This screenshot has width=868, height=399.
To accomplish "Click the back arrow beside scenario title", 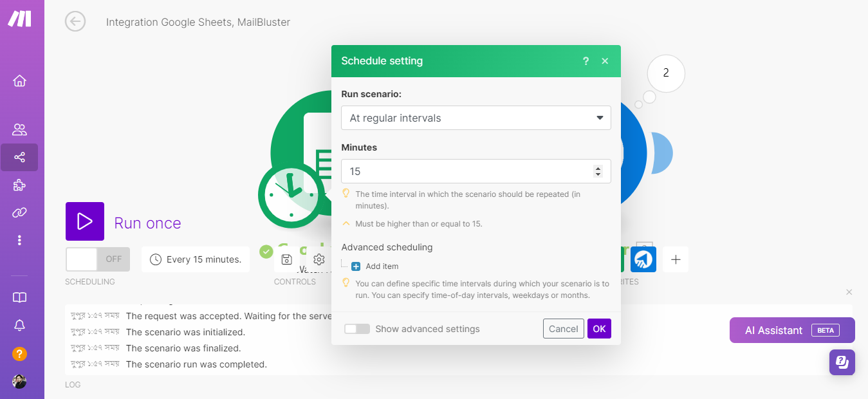I will (x=75, y=21).
